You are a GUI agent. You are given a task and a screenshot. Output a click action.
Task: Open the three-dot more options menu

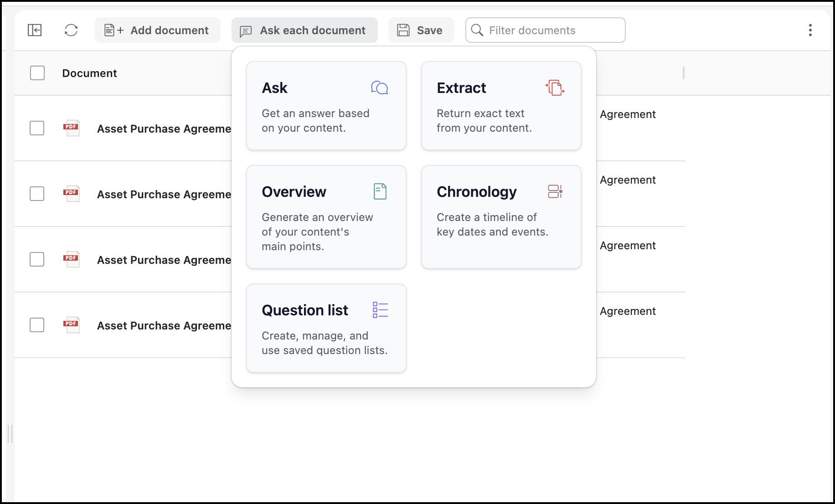pos(810,30)
